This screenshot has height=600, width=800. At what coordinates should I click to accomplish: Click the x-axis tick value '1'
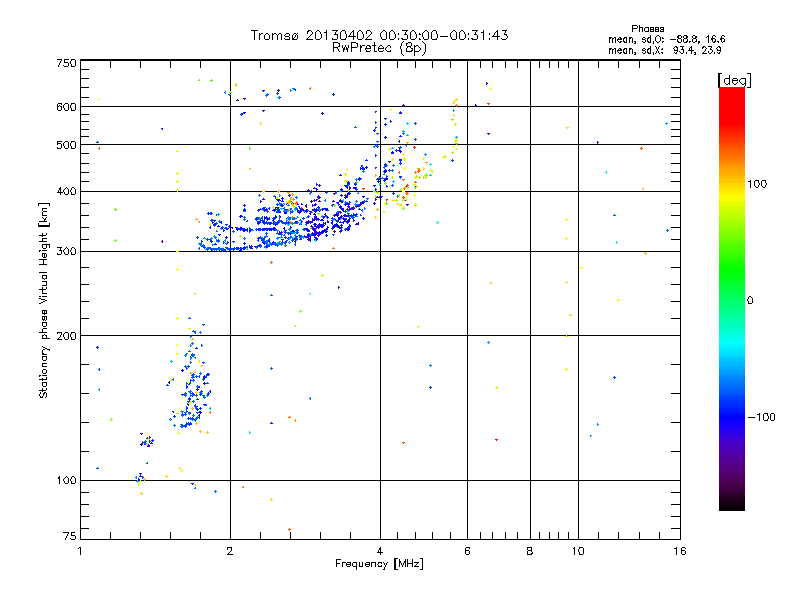click(x=80, y=551)
